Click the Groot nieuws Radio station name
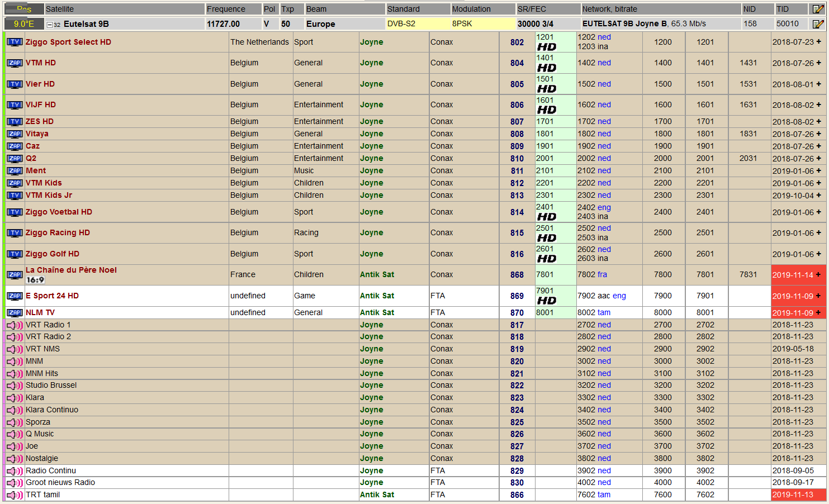This screenshot has width=829, height=504. point(60,482)
